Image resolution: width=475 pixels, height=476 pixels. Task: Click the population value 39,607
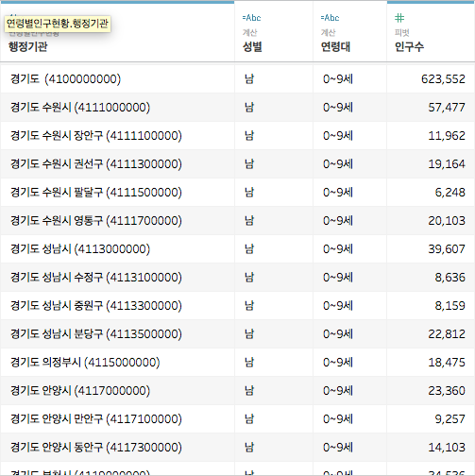447,249
